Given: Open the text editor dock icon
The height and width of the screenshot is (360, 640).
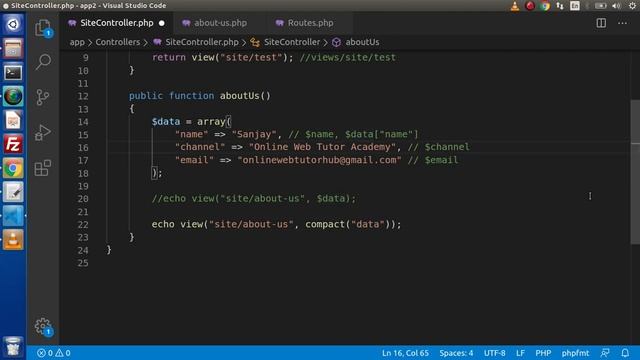Looking at the screenshot, I should (x=13, y=192).
